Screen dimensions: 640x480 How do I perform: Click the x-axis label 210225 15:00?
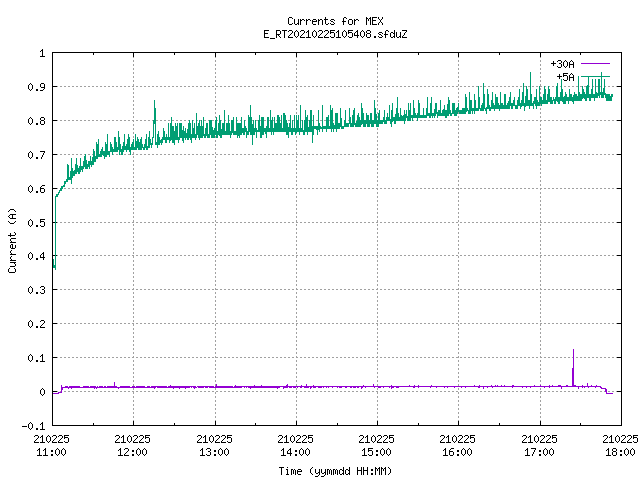tap(376, 445)
